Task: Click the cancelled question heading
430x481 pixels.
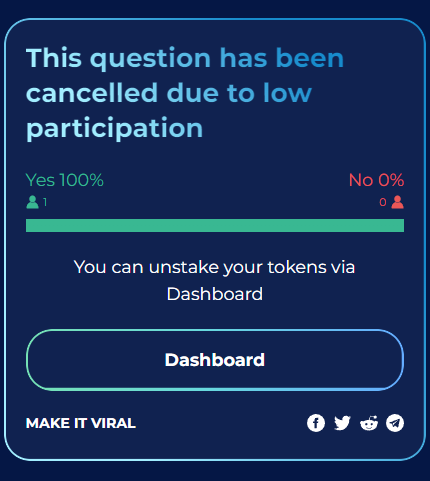Action: pyautogui.click(x=185, y=93)
